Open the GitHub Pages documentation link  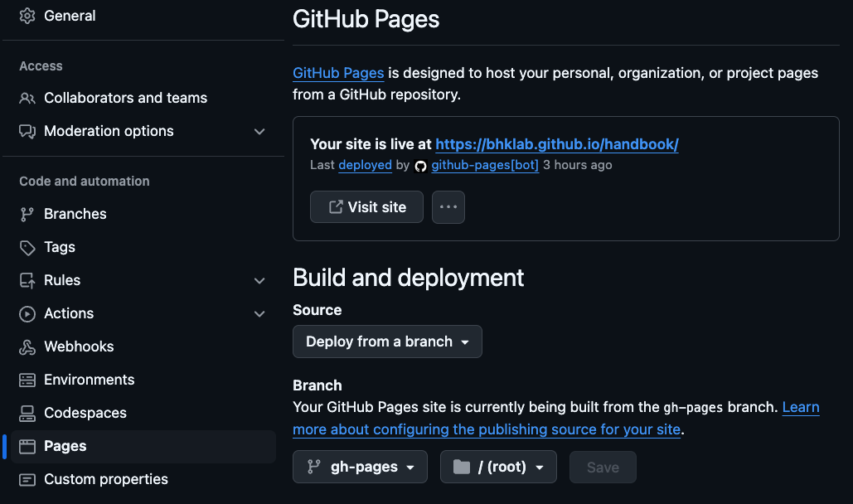(x=338, y=73)
